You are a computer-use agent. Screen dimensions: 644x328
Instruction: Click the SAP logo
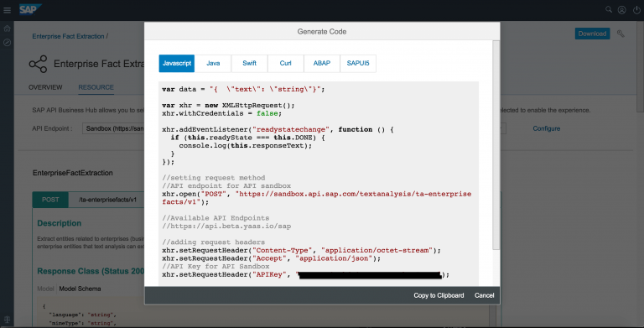30,9
